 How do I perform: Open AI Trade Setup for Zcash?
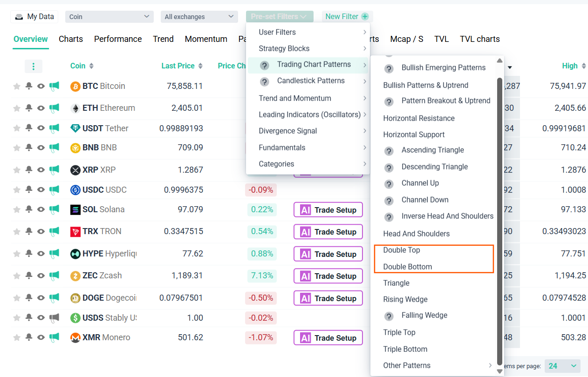[328, 276]
